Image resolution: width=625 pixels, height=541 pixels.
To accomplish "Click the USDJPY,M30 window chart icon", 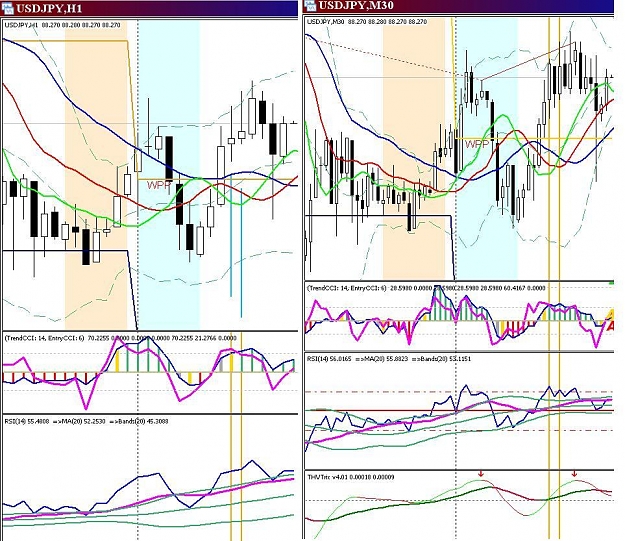I will point(311,5).
